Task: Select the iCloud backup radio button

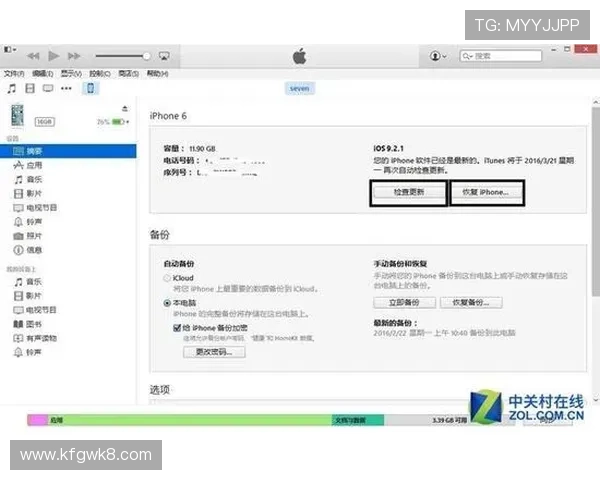Action: click(167, 278)
